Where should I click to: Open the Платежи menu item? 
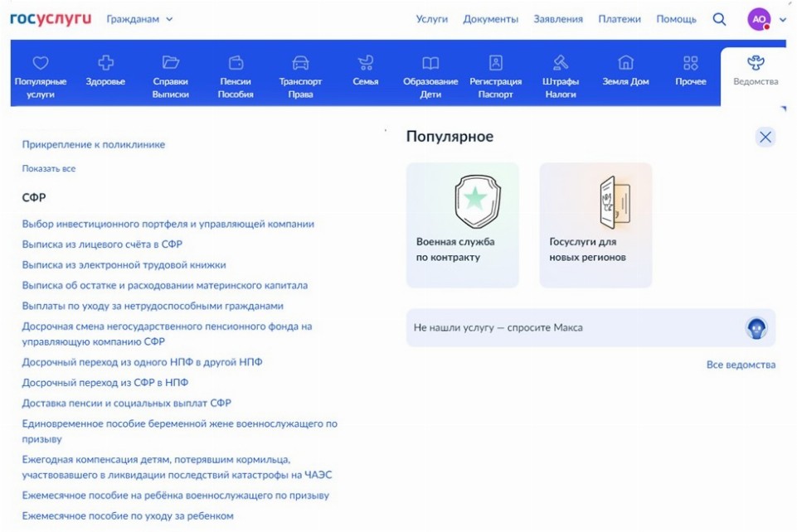point(620,19)
